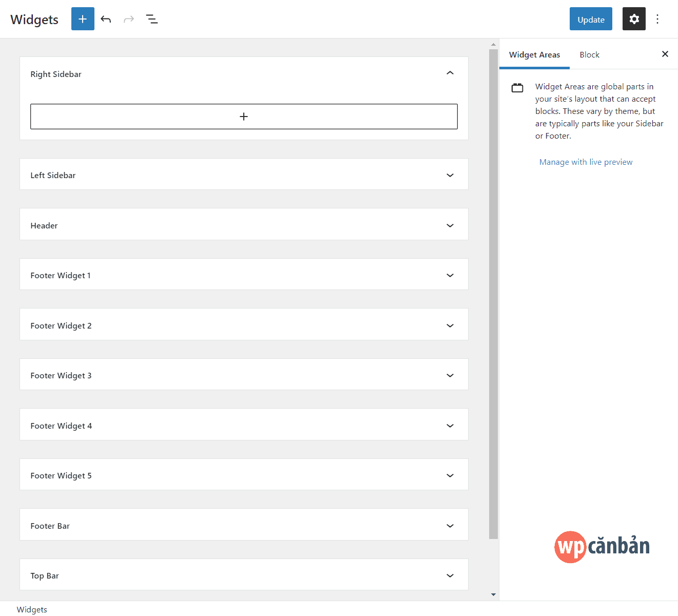
Task: Click the Undo arrow icon
Action: [106, 19]
